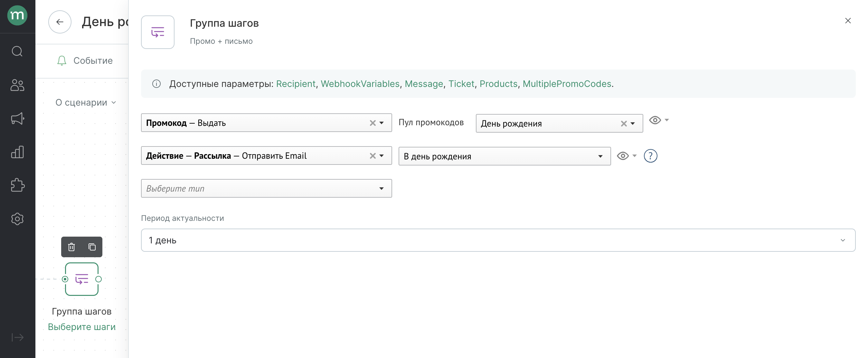Click the Группа шагов label under node
The height and width of the screenshot is (358, 868).
click(81, 312)
